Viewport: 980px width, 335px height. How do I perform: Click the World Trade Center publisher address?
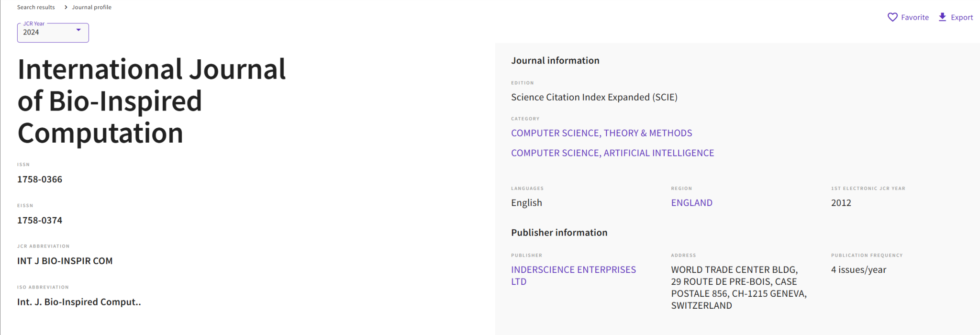click(x=739, y=288)
